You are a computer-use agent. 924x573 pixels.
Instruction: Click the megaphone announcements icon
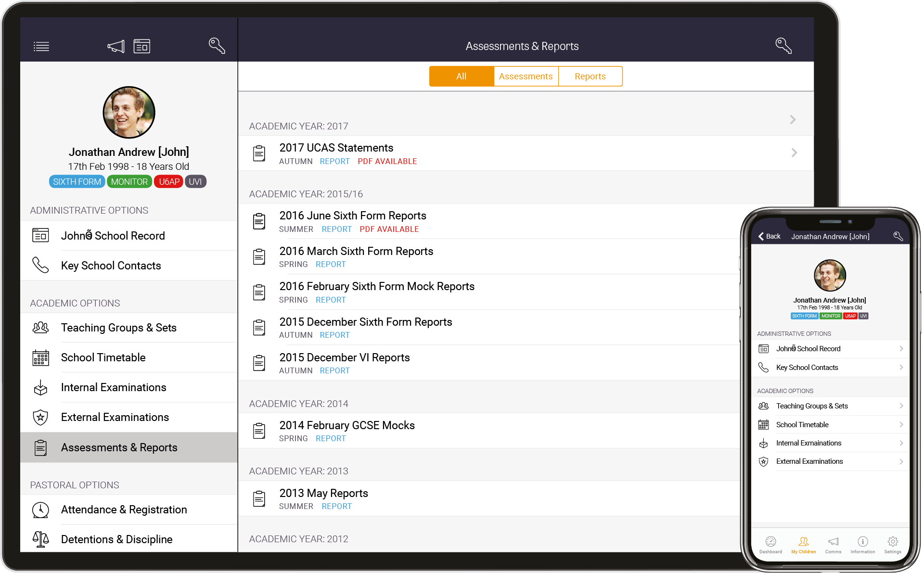coord(116,46)
